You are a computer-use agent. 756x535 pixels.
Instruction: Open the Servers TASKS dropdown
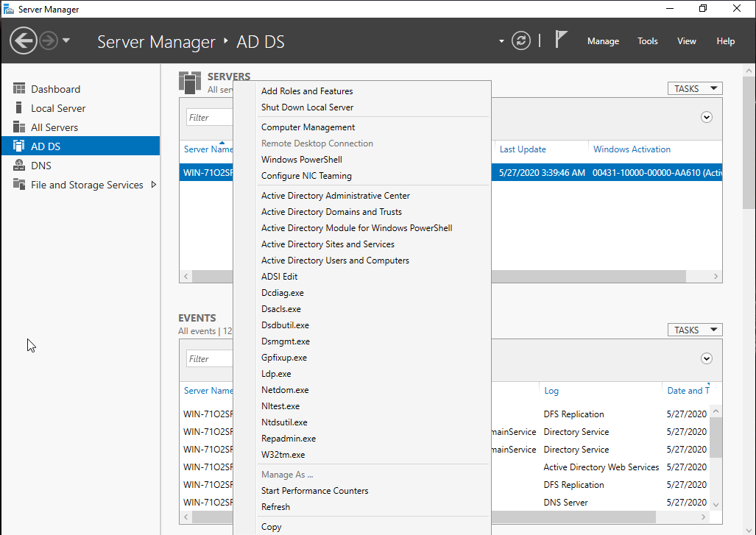[x=694, y=88]
